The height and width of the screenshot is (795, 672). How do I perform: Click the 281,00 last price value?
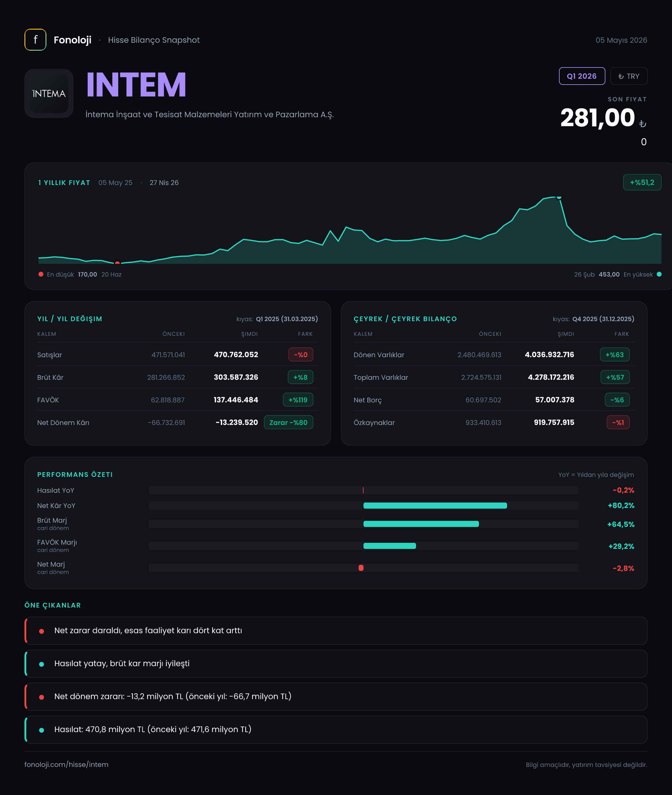tap(597, 118)
